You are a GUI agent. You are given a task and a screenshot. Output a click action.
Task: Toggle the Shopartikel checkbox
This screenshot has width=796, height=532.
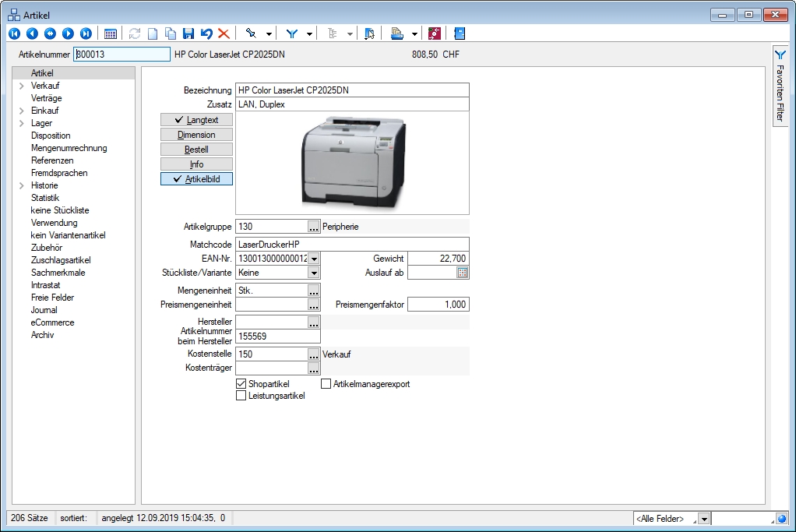click(241, 384)
